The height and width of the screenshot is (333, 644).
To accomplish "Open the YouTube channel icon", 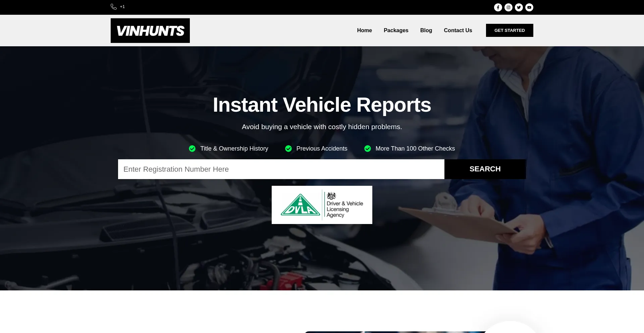I will coord(529,7).
